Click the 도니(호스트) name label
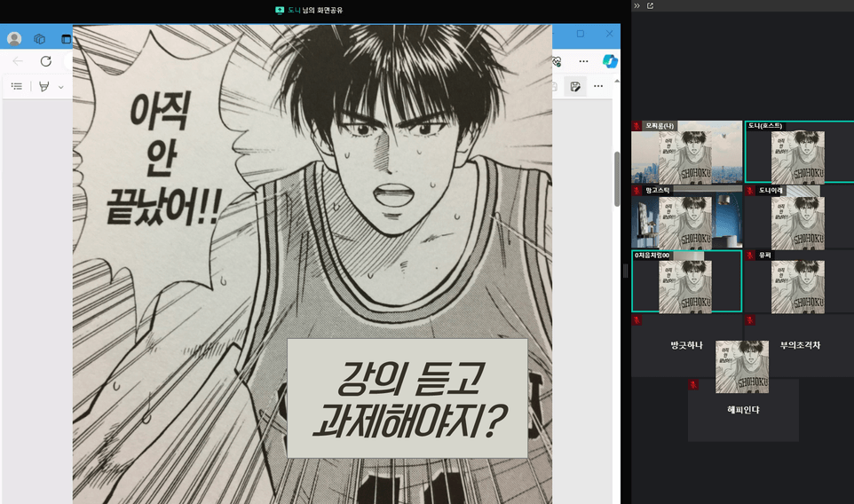 point(764,126)
